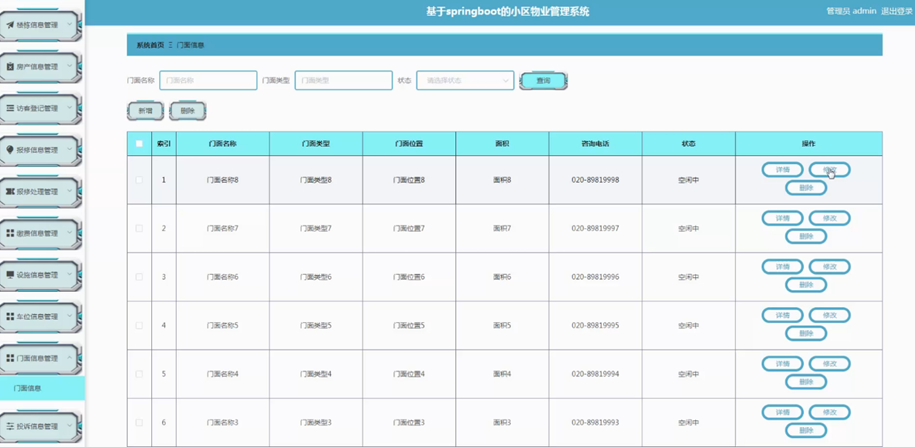Click the pin icon beside 报修信息管理
Viewport: 915px width, 447px height.
click(x=10, y=150)
